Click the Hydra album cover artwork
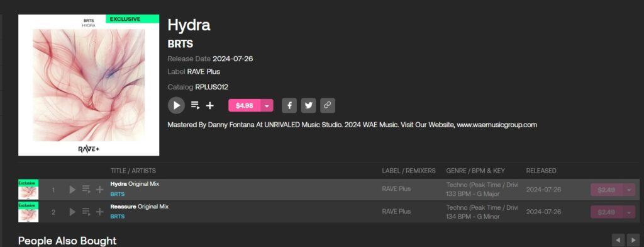This screenshot has height=247, width=644. [89, 85]
